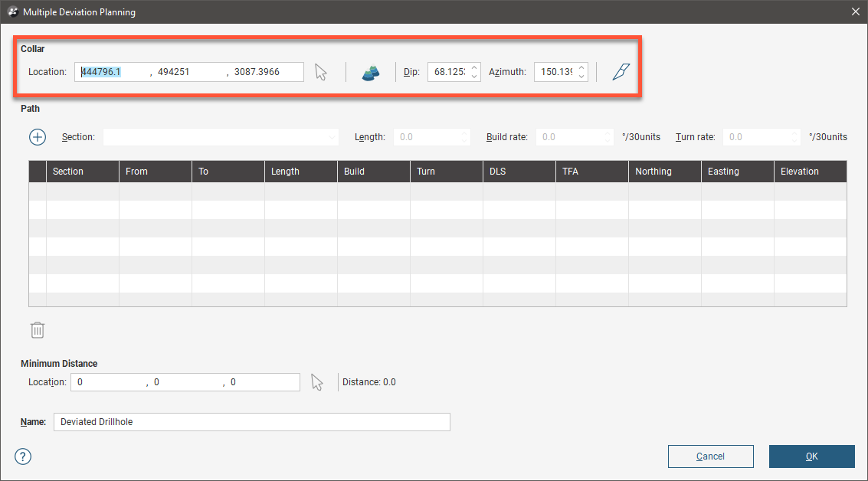Click the collar location picker arrow icon

pyautogui.click(x=321, y=73)
